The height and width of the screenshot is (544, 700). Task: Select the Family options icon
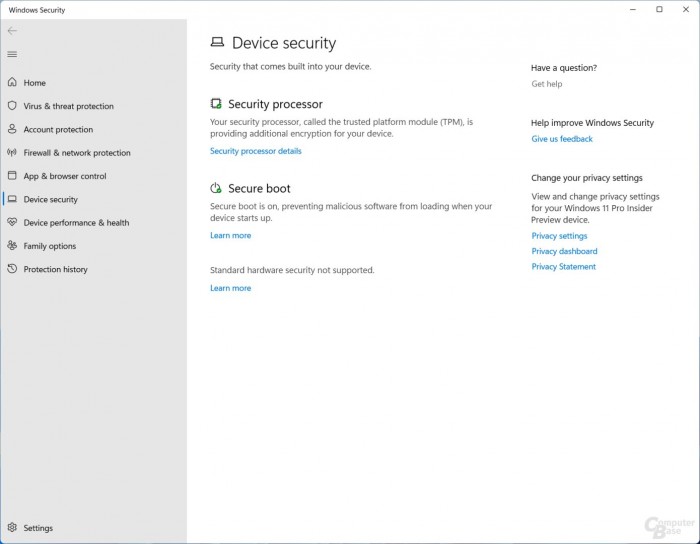point(12,246)
